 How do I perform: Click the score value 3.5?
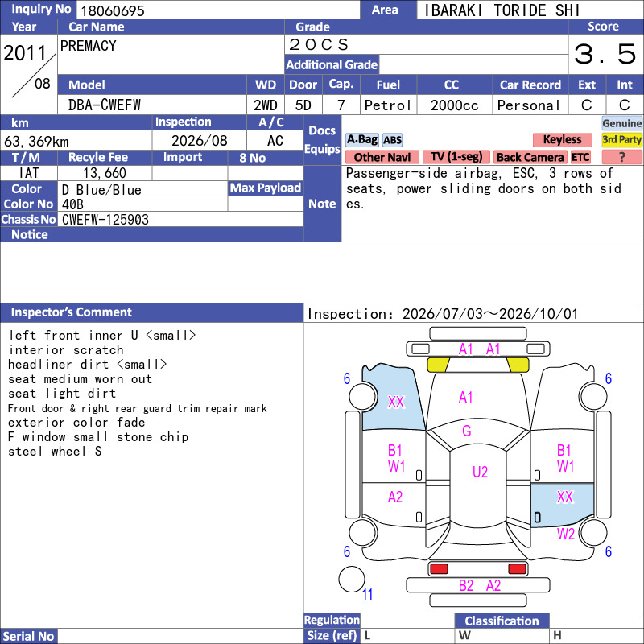tap(605, 54)
